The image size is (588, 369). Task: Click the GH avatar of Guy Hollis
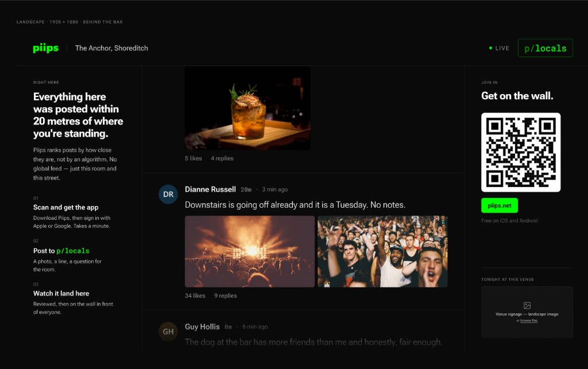click(168, 332)
